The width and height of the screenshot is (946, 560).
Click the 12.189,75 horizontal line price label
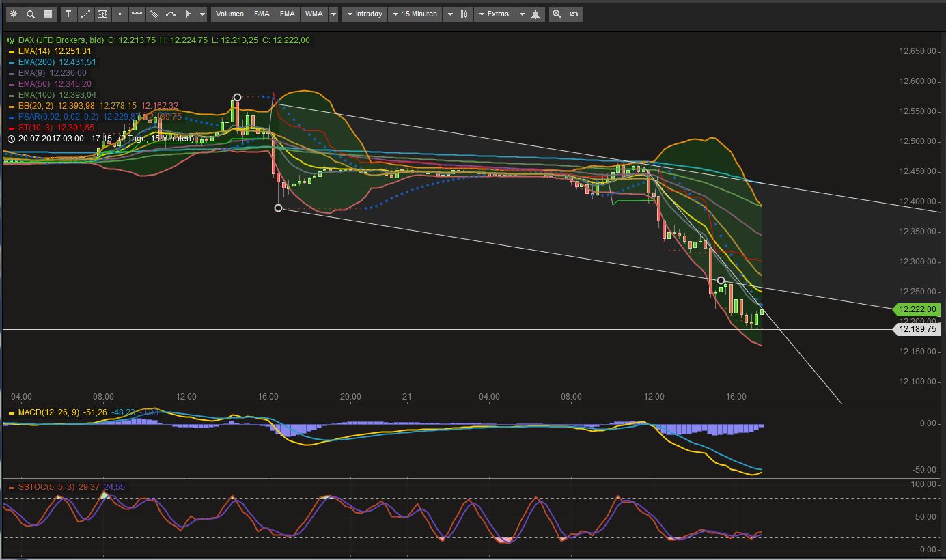[x=917, y=329]
